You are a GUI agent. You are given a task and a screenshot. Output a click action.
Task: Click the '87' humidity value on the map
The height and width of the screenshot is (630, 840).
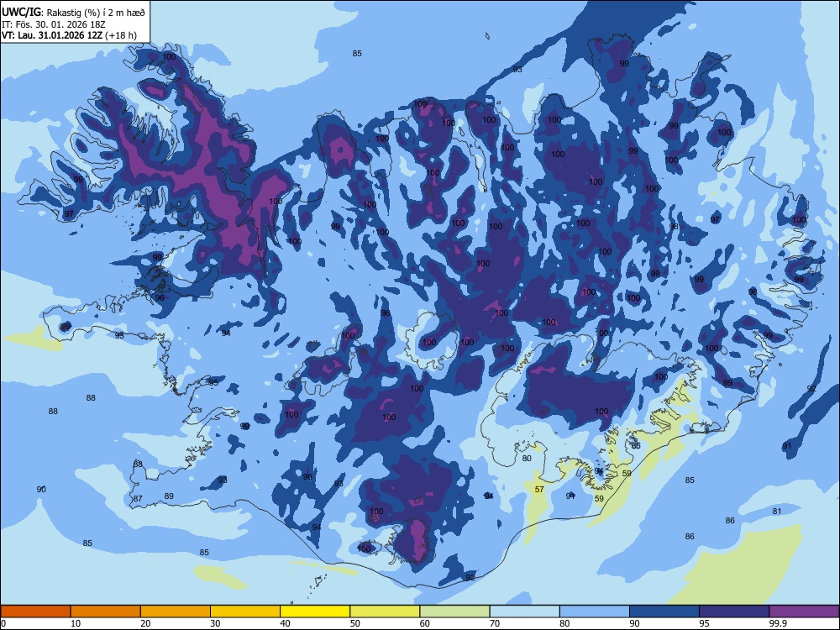pos(139,498)
